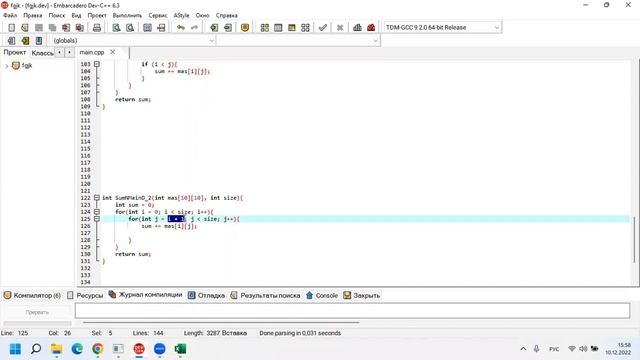
Task: Open Excel from the taskbar
Action: 180,349
